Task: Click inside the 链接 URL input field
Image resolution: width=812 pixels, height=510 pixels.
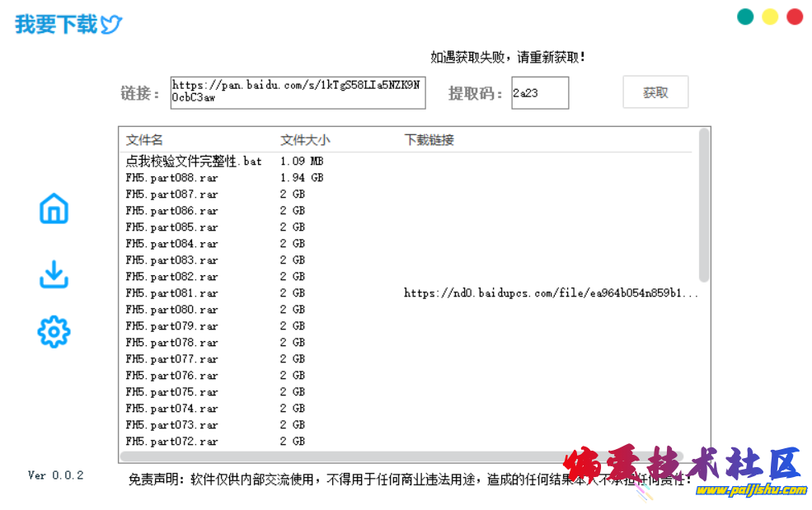Action: point(297,92)
